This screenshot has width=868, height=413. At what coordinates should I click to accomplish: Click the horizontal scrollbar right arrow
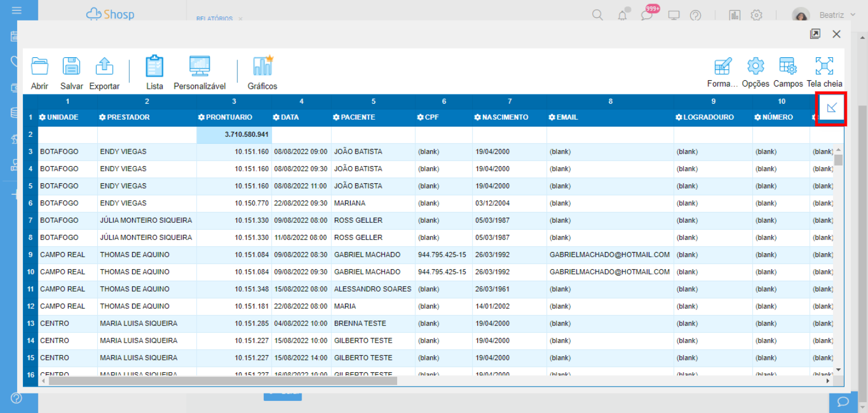point(828,380)
